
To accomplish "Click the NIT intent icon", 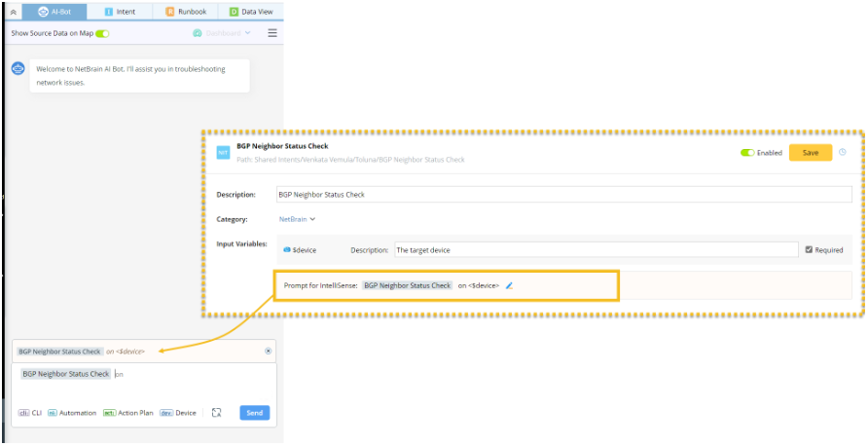I will point(223,152).
